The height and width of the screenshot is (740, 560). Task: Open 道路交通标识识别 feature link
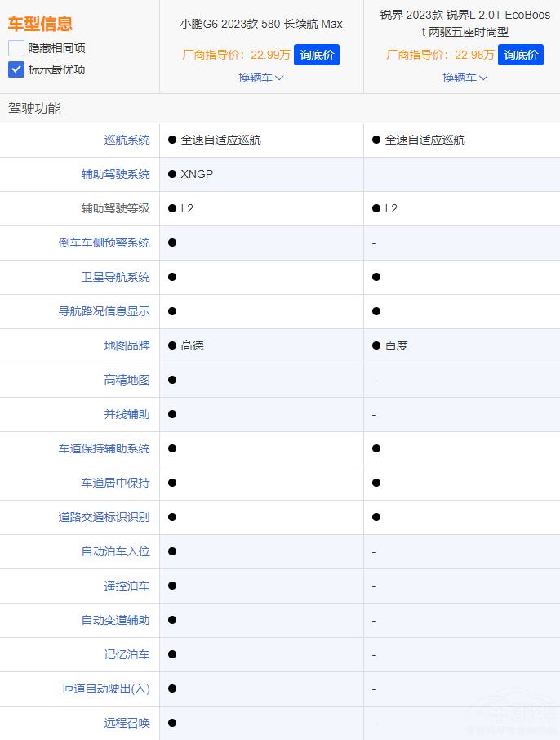(104, 517)
